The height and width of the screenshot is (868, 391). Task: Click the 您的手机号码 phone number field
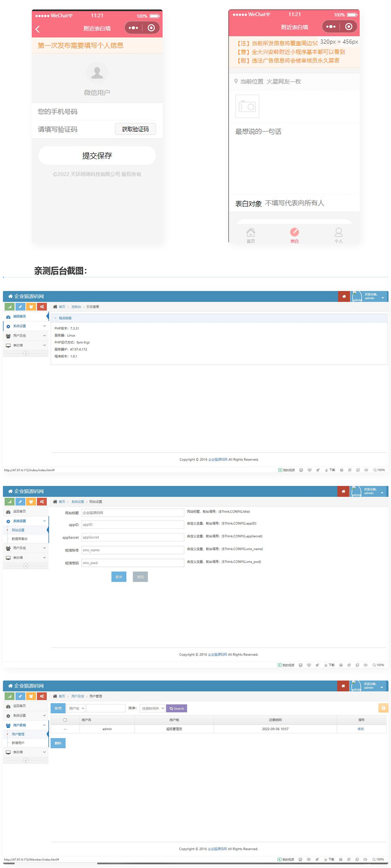97,112
